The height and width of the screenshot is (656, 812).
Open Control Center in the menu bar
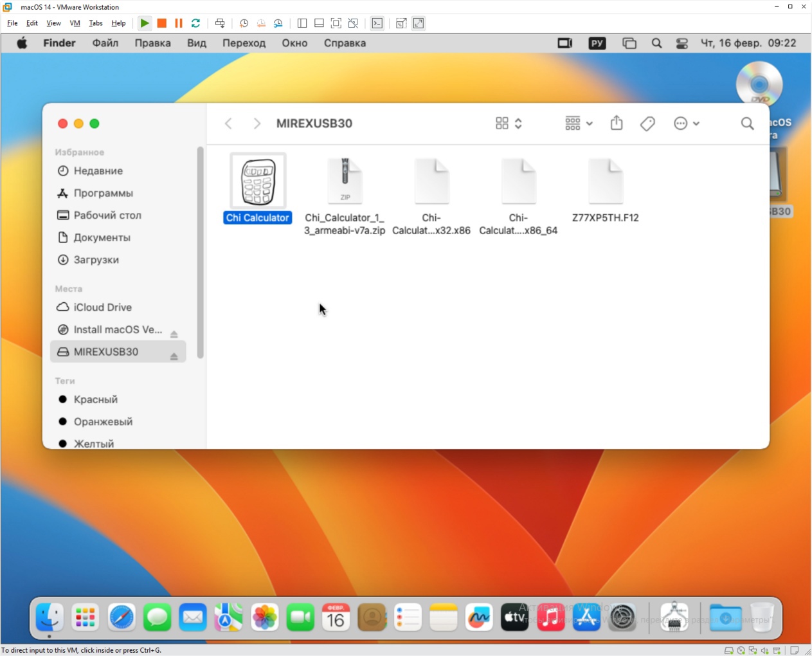pyautogui.click(x=682, y=43)
